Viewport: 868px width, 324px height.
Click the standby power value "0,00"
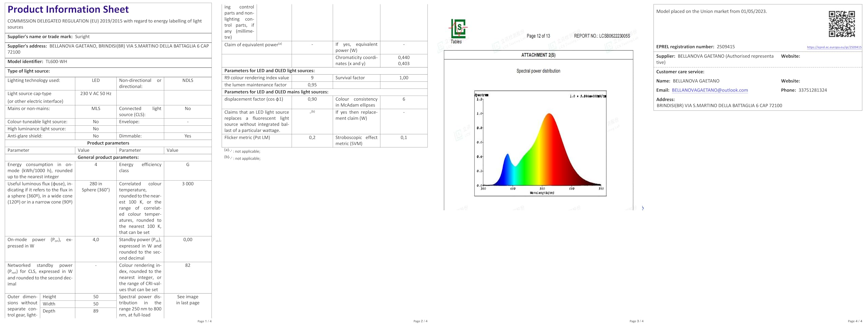pyautogui.click(x=188, y=240)
